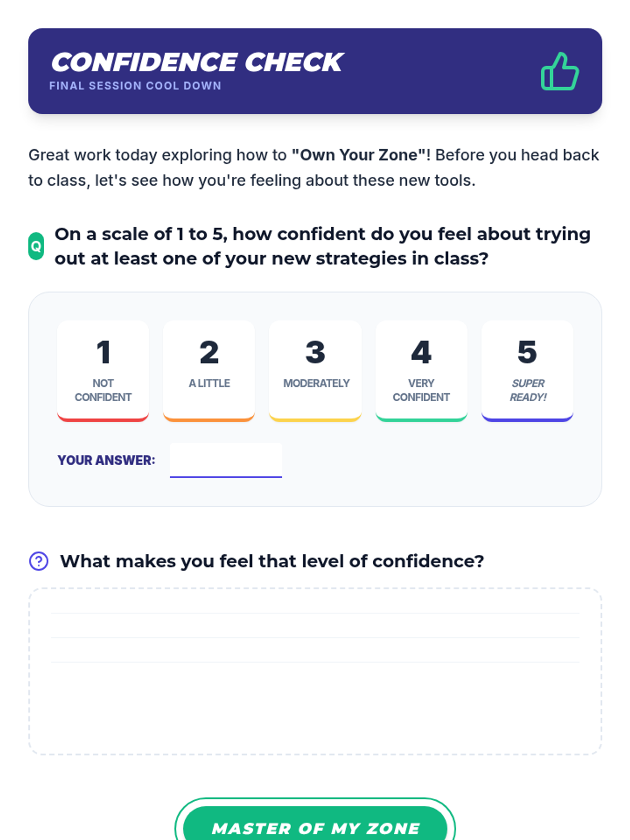
Task: Click the Your Answer input field
Action: coord(226,460)
